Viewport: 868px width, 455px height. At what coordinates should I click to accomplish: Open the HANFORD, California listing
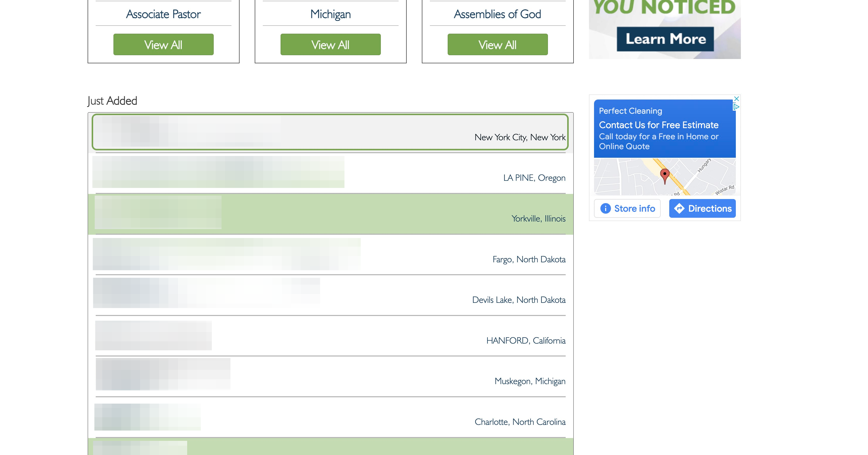coord(330,336)
